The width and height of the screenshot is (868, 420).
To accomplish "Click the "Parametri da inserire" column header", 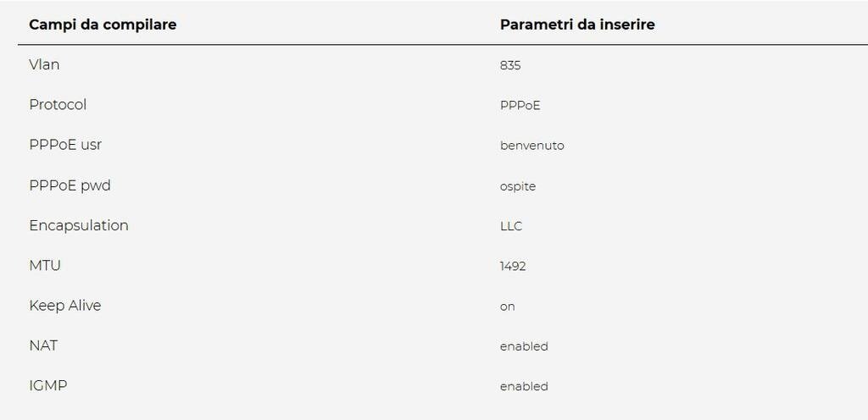I will tap(577, 25).
